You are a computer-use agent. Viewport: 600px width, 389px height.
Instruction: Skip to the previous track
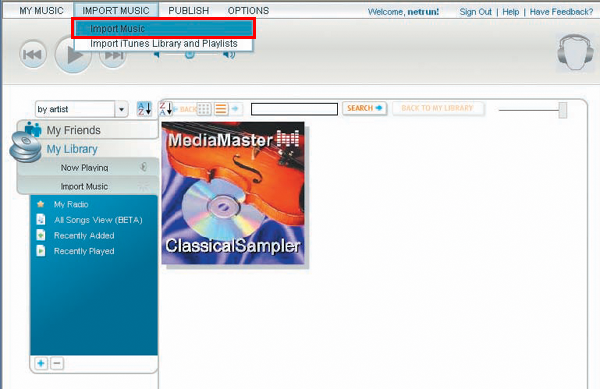pos(33,54)
